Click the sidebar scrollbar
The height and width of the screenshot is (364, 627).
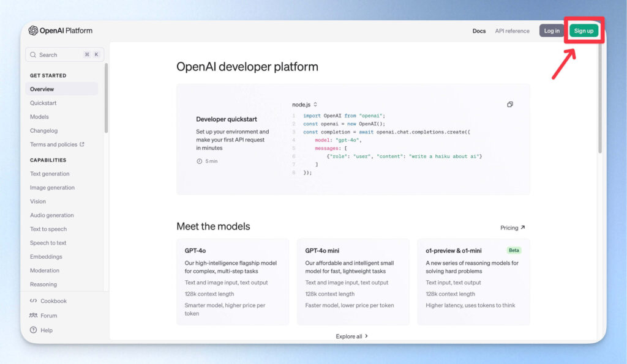(x=106, y=98)
